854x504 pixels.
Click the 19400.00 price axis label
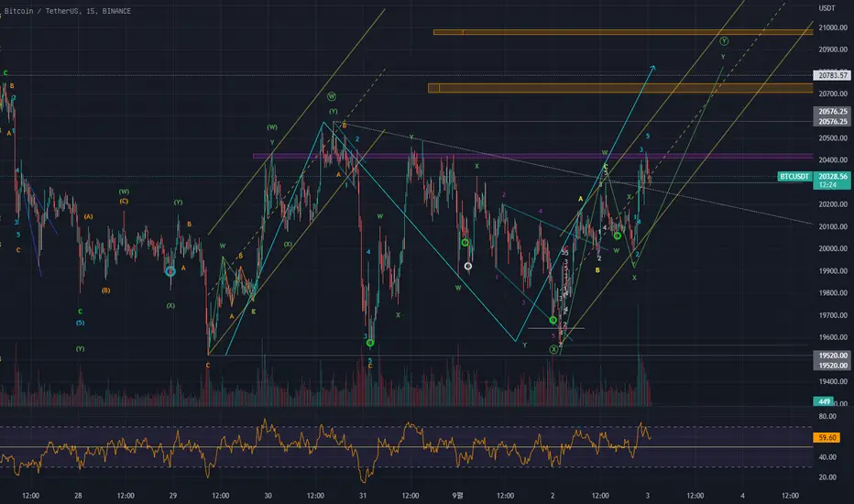tap(833, 381)
